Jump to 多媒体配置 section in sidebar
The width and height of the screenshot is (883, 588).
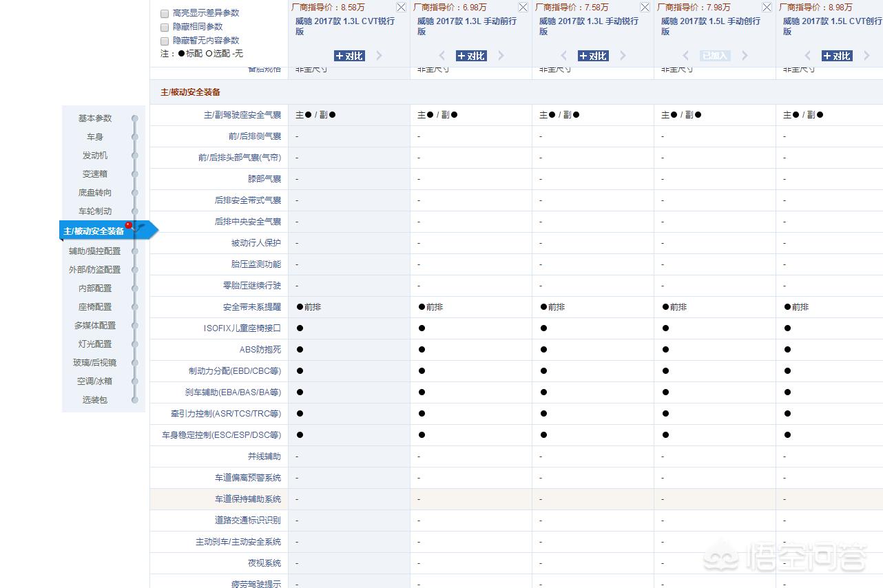(x=95, y=326)
